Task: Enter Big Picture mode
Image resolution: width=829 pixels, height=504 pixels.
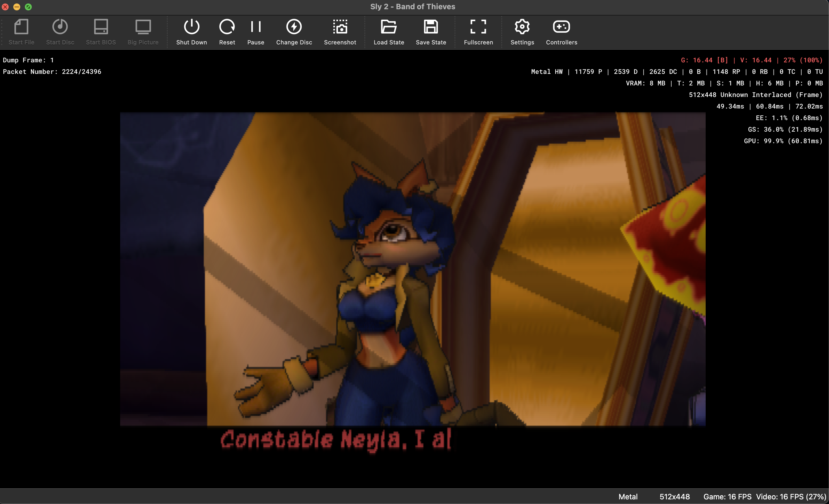Action: [143, 31]
